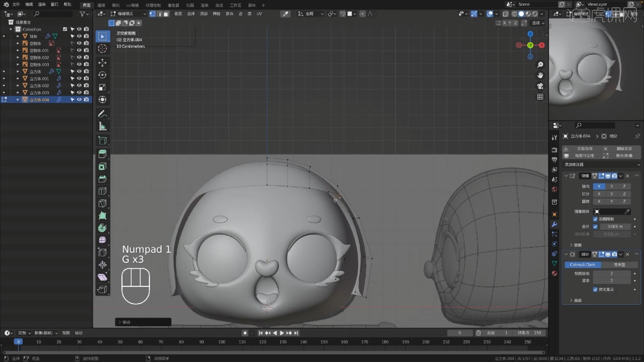
Task: Expand the 移动 operator panel
Action: click(143, 322)
